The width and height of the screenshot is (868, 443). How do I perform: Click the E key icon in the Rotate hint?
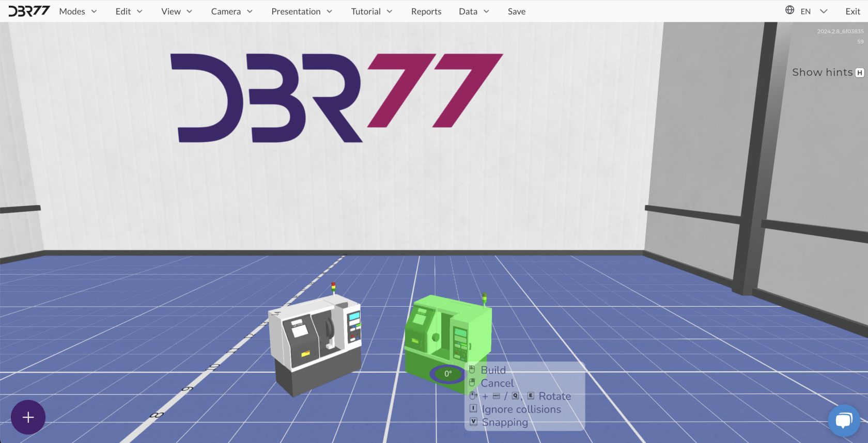[531, 396]
